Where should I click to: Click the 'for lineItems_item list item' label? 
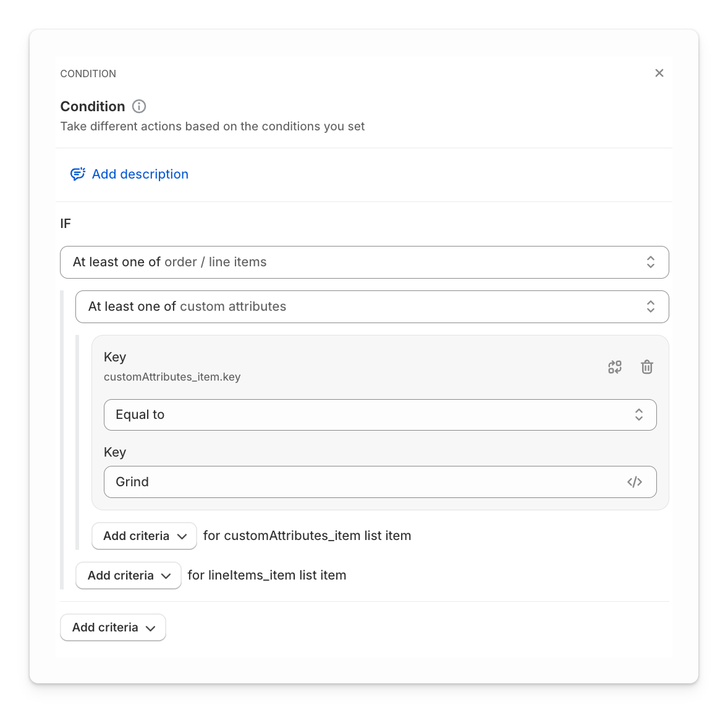[x=267, y=575]
